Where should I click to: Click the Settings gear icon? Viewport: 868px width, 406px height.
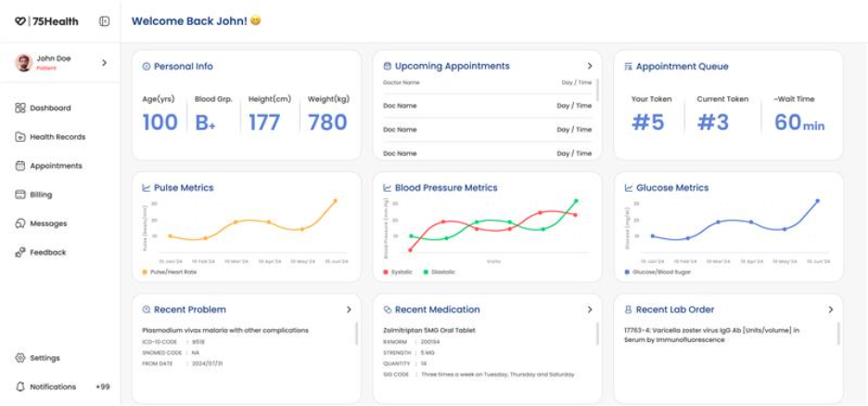20,358
